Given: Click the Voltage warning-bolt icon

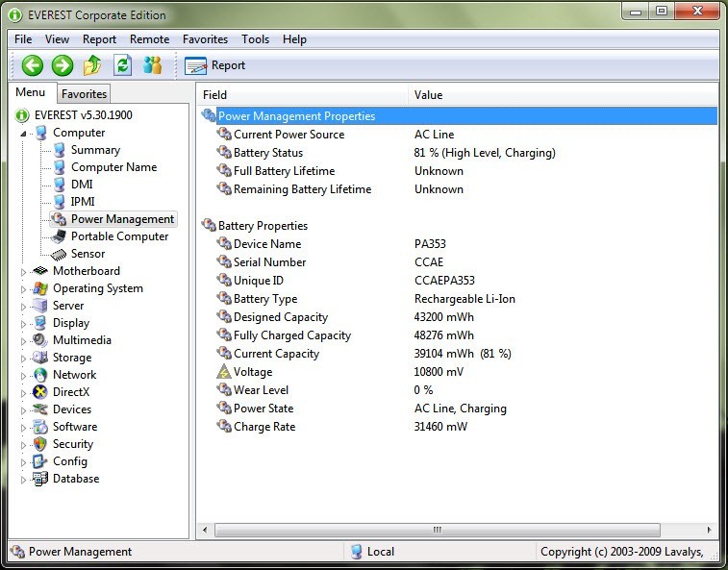Looking at the screenshot, I should pyautogui.click(x=224, y=372).
